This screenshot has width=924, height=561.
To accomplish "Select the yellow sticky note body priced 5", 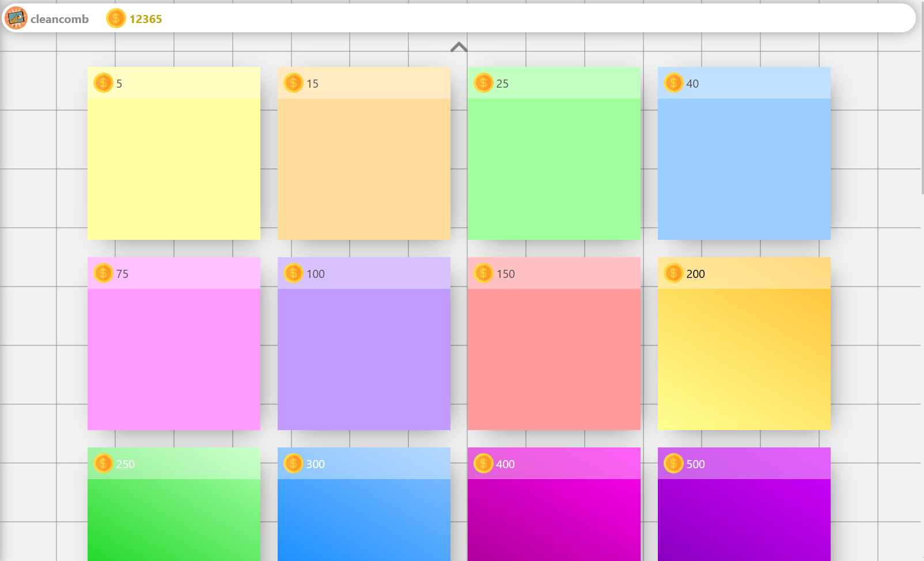I will 174,169.
